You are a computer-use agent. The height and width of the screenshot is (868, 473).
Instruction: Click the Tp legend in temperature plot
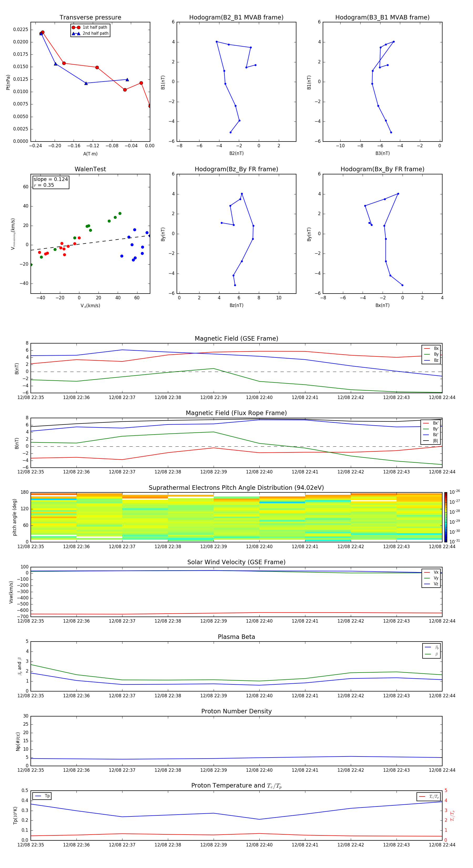click(42, 796)
